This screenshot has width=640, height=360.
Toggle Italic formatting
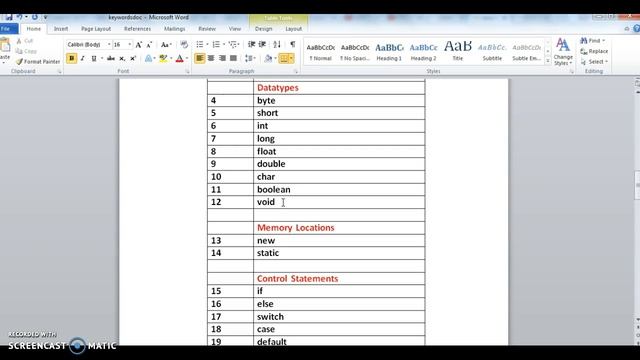82,58
